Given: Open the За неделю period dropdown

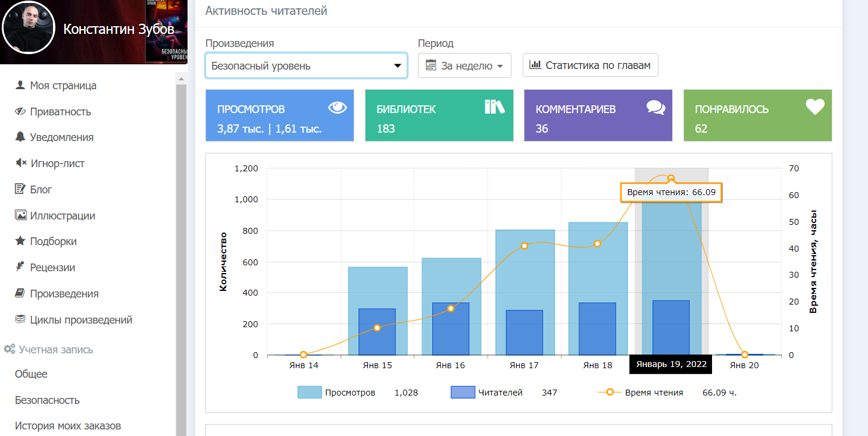Looking at the screenshot, I should tap(464, 65).
